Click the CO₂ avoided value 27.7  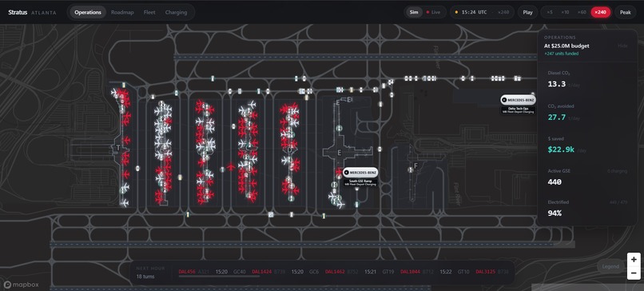coord(557,118)
